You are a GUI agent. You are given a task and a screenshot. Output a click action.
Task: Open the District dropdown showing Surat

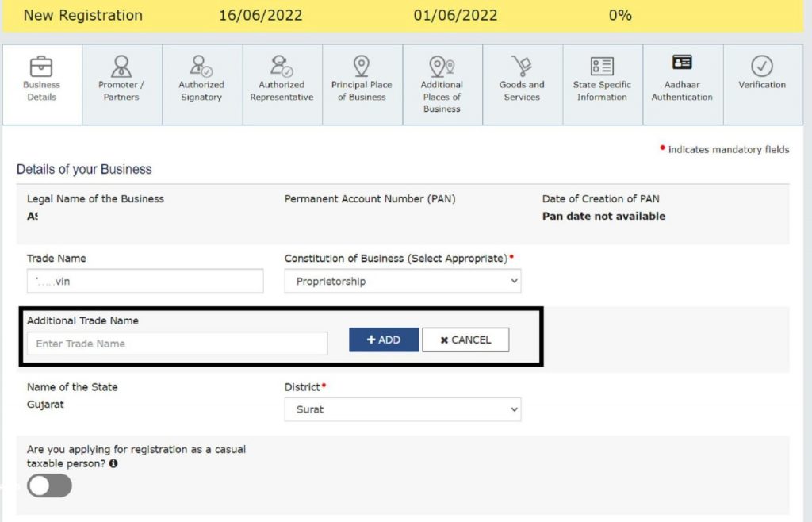[x=403, y=409]
